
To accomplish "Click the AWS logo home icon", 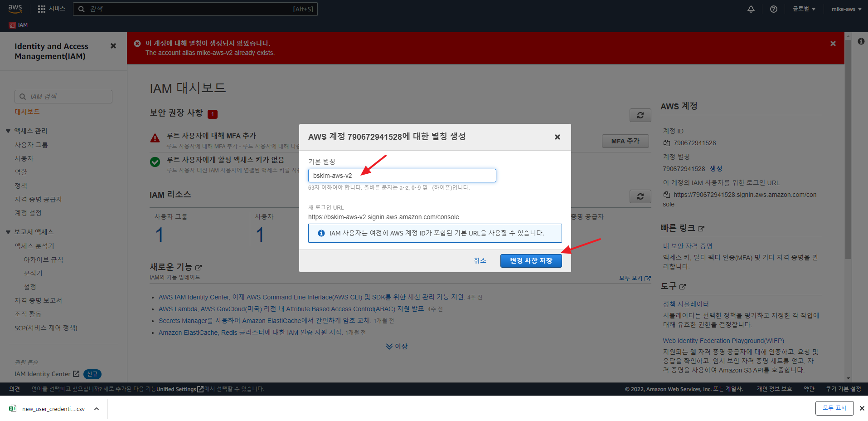I will (x=15, y=9).
